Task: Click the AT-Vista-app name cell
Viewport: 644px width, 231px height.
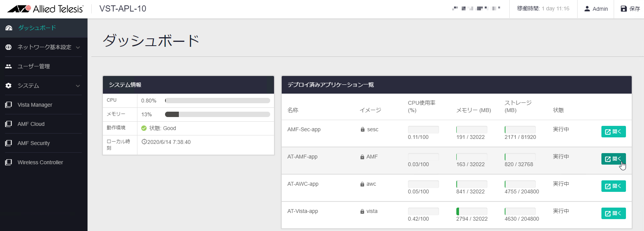Action: coord(303,211)
